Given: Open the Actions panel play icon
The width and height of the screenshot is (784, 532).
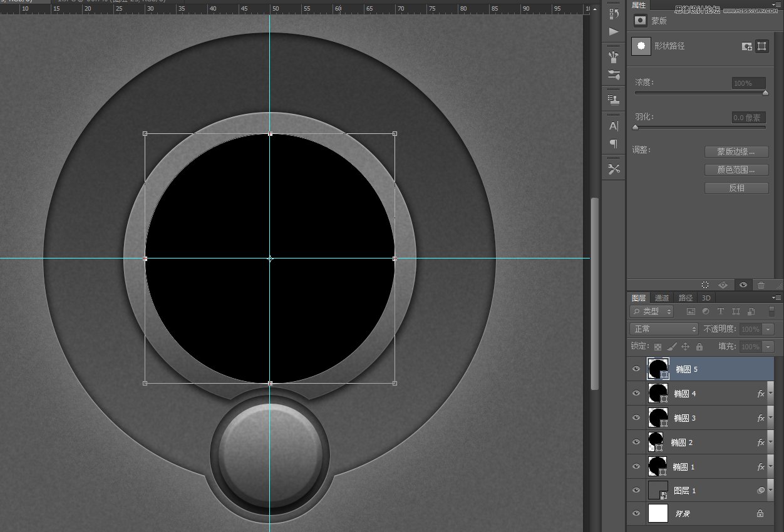Looking at the screenshot, I should 614,31.
